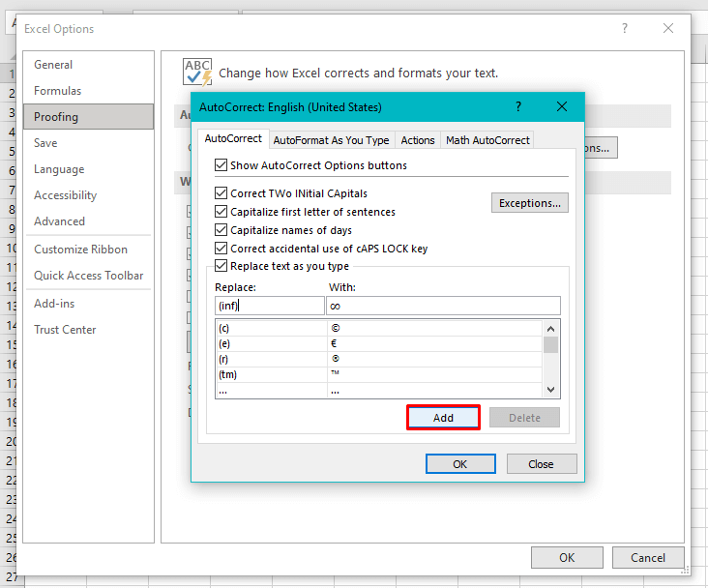This screenshot has width=708, height=588.
Task: Close the AutoCorrect dialog with X
Action: pyautogui.click(x=562, y=106)
